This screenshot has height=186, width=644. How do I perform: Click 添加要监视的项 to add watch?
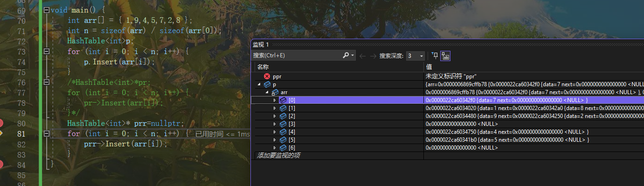click(x=278, y=155)
